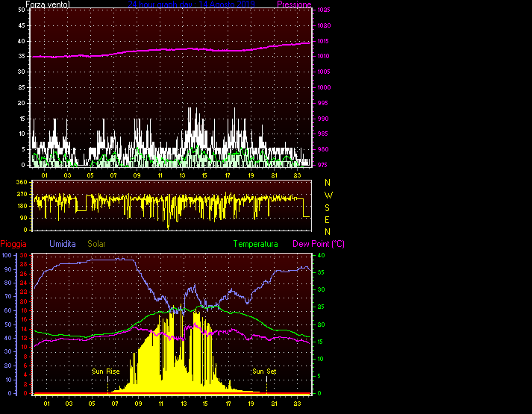Click pressure axis value 1025

point(324,10)
